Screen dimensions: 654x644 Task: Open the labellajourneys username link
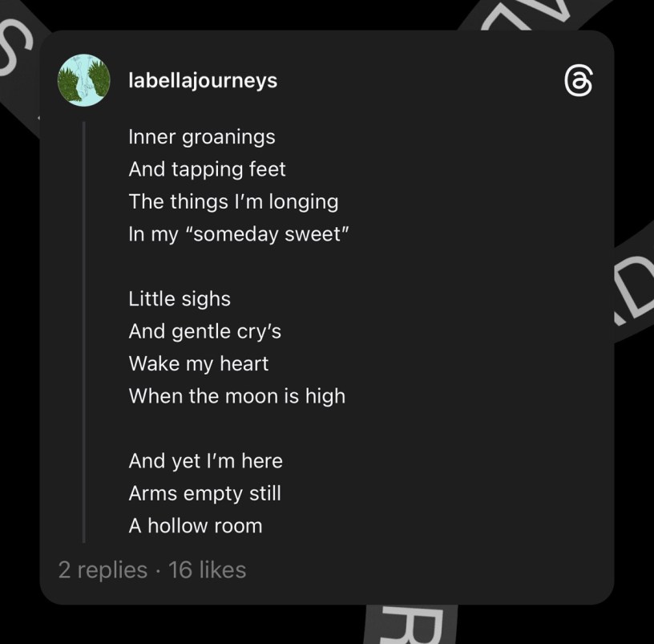(203, 80)
